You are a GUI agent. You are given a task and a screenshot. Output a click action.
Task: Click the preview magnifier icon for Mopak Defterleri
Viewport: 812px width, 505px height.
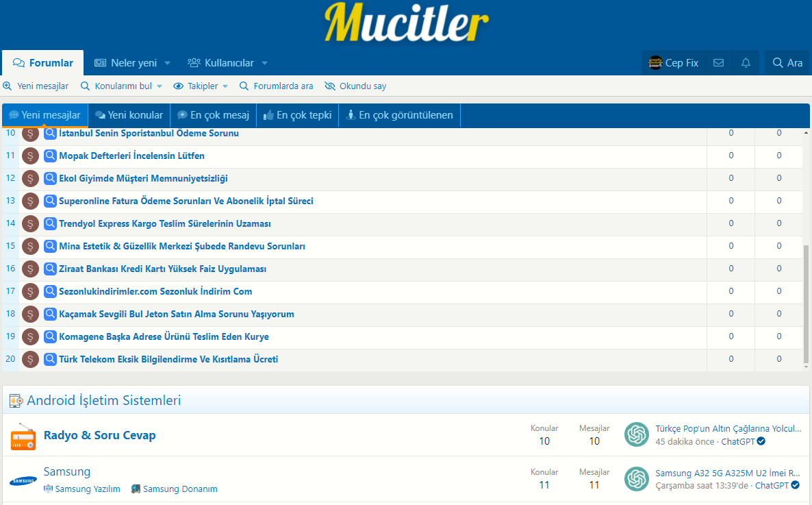50,156
